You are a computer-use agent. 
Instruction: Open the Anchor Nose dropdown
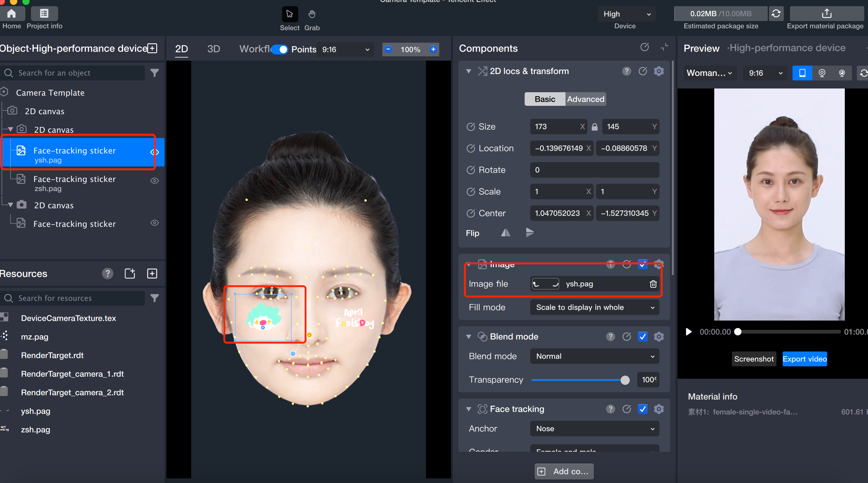pos(595,429)
